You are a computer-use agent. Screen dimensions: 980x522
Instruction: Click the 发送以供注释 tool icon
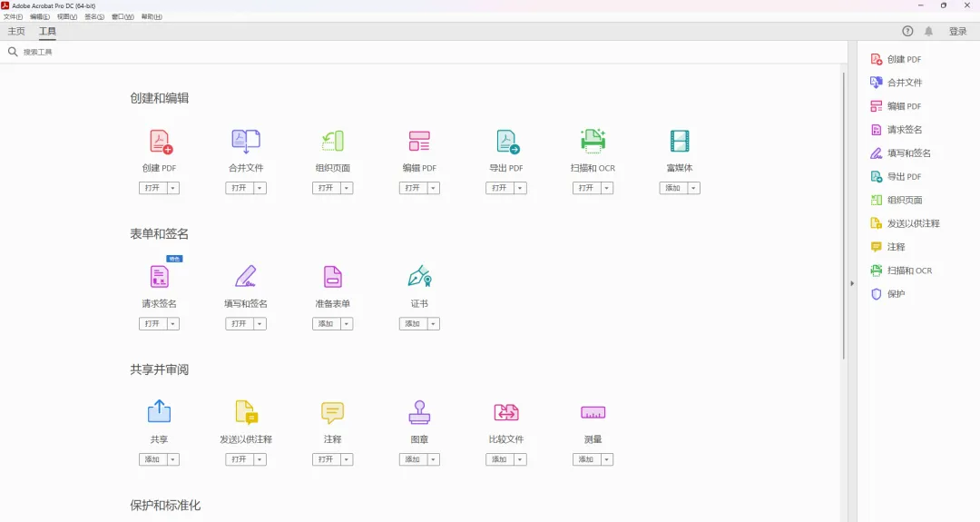point(246,412)
